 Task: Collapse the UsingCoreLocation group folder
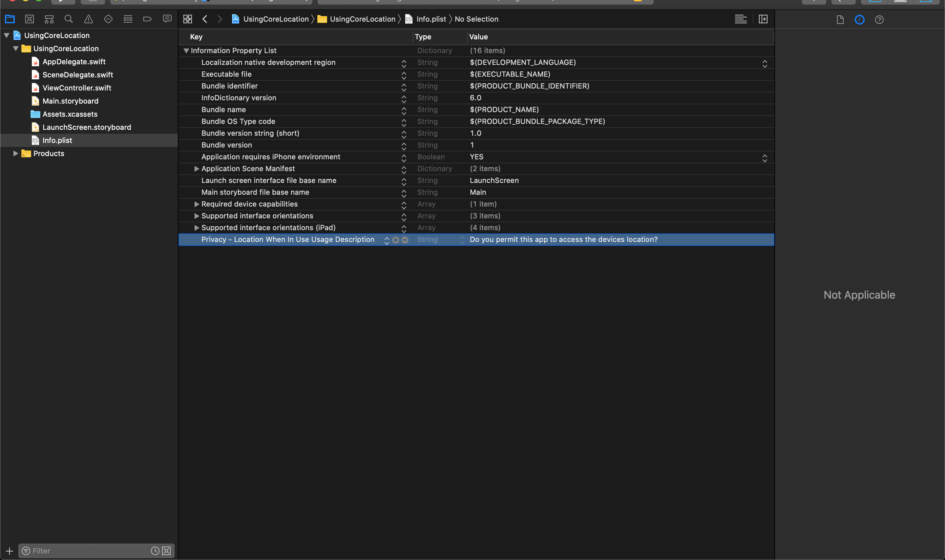pyautogui.click(x=15, y=49)
